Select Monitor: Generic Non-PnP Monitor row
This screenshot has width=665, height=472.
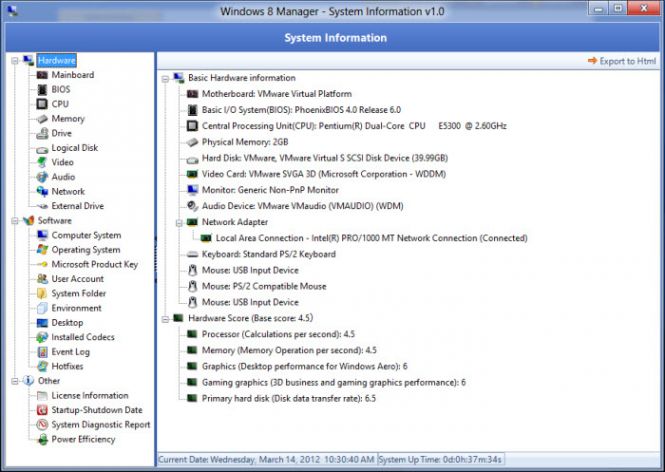(x=270, y=190)
